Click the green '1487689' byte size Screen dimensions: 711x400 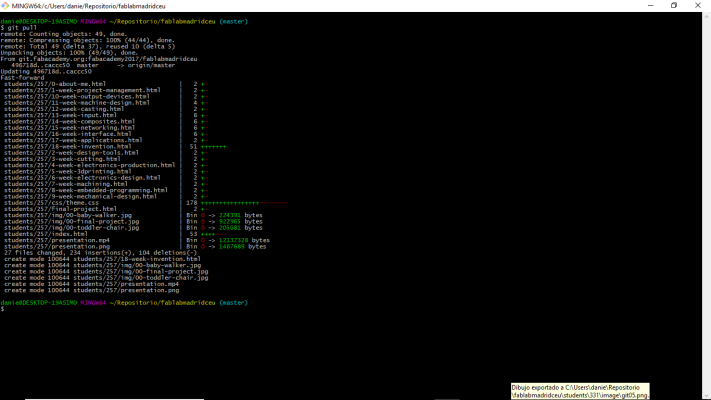tap(232, 247)
